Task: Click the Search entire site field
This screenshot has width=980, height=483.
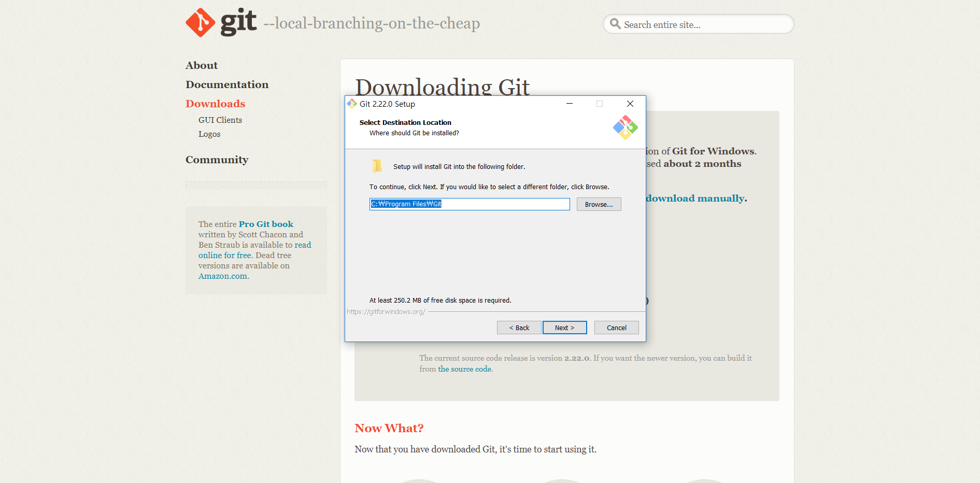Action: point(698,24)
